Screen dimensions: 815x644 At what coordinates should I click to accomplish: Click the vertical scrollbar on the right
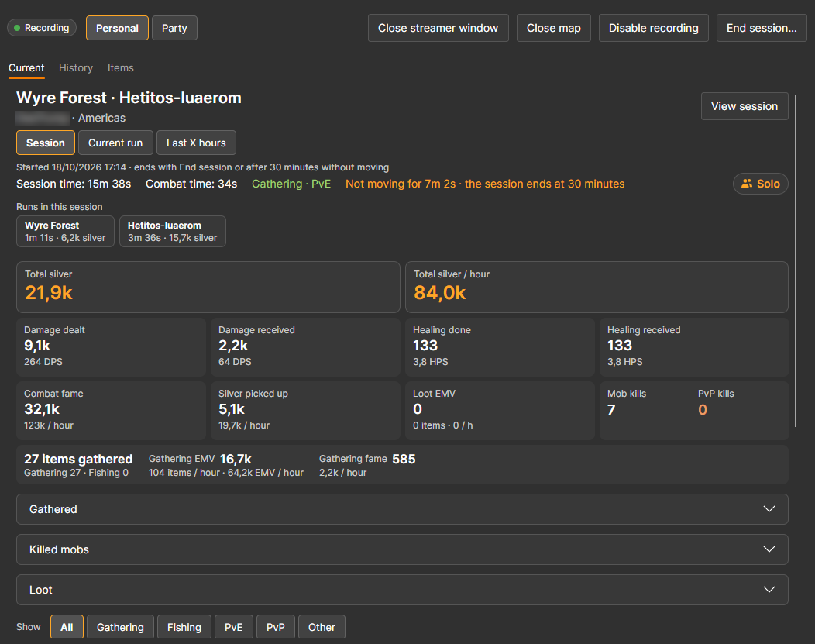796,260
